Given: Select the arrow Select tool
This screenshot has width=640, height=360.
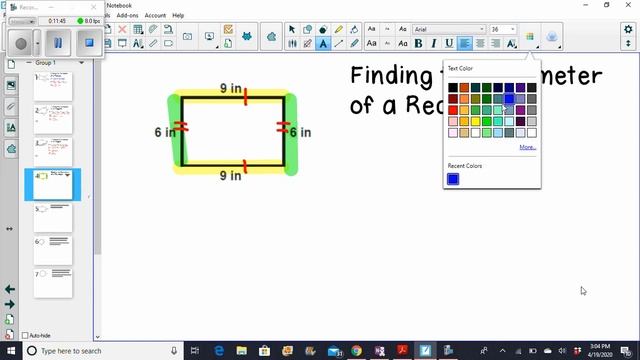Looking at the screenshot, I should pyautogui.click(x=291, y=29).
